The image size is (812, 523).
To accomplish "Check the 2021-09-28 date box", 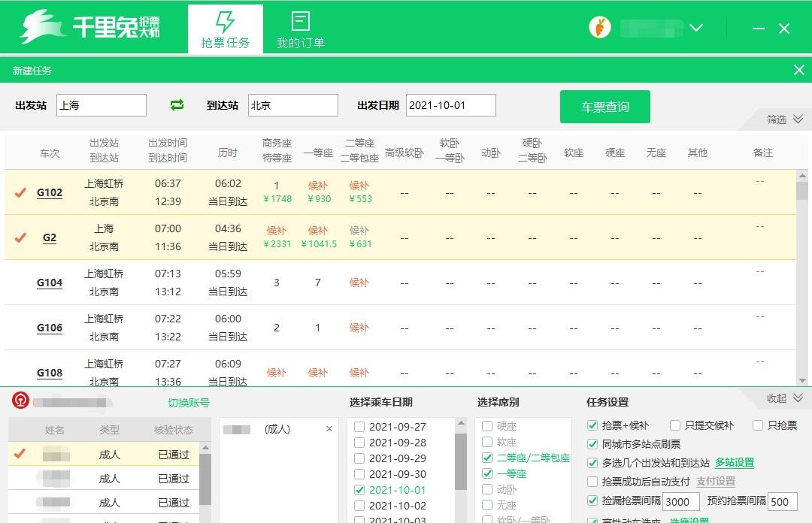I will [359, 443].
